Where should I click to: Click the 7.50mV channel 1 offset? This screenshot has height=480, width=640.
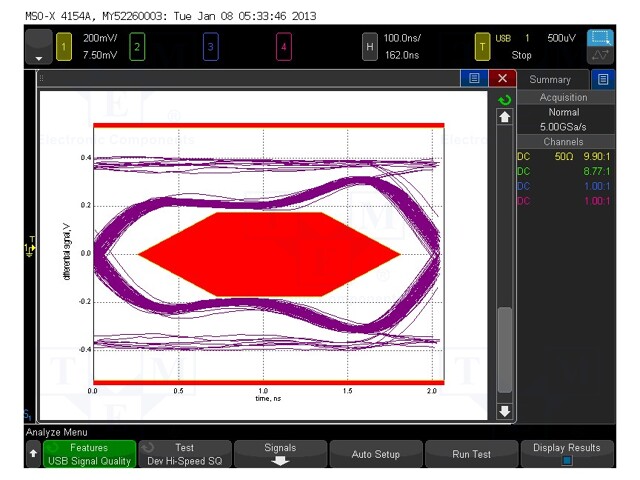[100, 55]
